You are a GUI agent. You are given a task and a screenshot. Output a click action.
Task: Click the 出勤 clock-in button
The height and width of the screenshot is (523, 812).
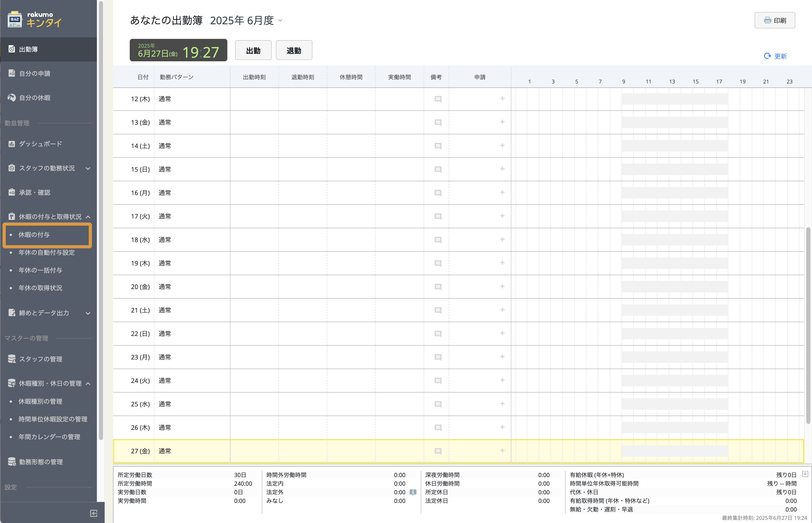click(253, 50)
